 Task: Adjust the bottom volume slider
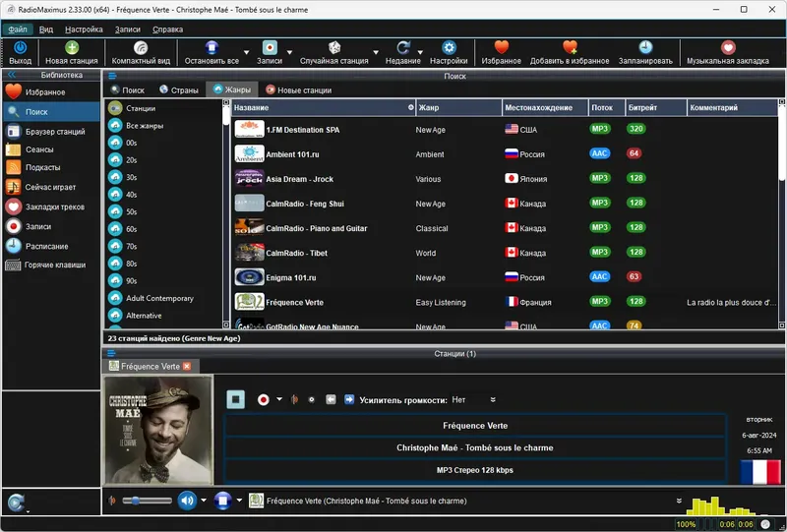pyautogui.click(x=147, y=501)
